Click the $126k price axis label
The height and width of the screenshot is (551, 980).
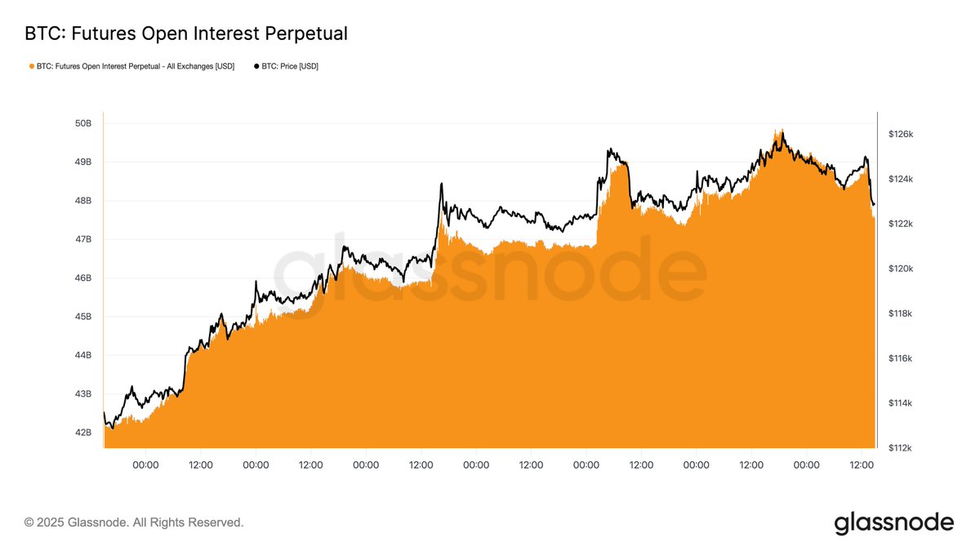point(901,134)
